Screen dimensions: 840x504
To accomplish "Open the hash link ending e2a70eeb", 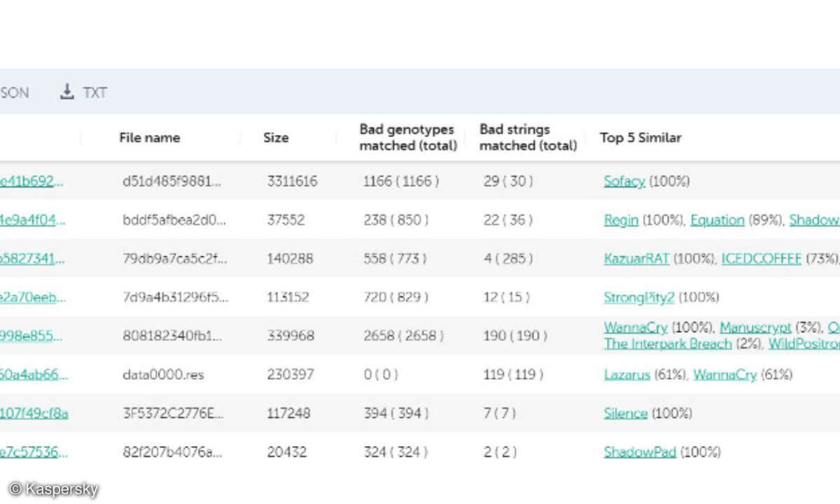I will click(31, 297).
